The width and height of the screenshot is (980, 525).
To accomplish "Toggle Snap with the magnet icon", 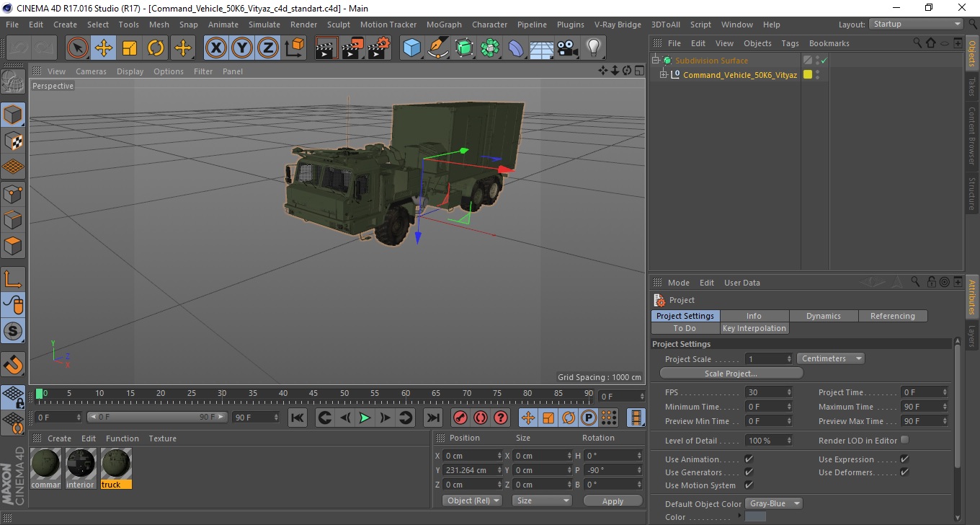I will [x=13, y=365].
